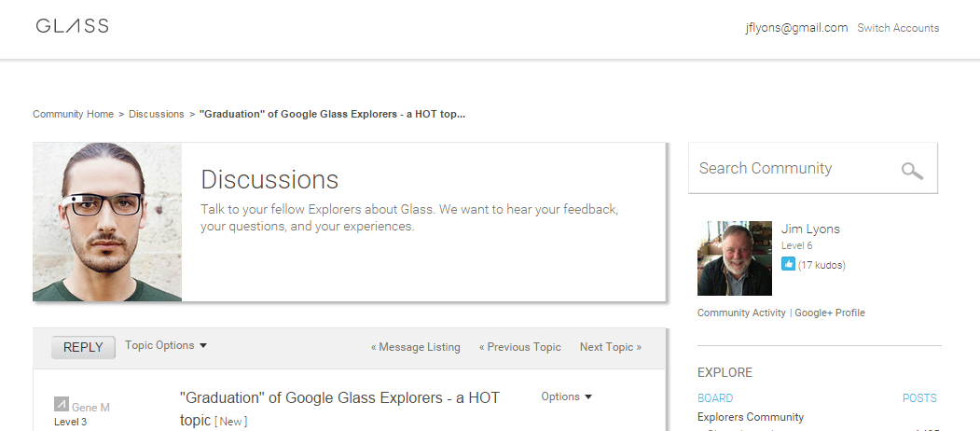
Task: Navigate to Next Topic
Action: click(611, 347)
